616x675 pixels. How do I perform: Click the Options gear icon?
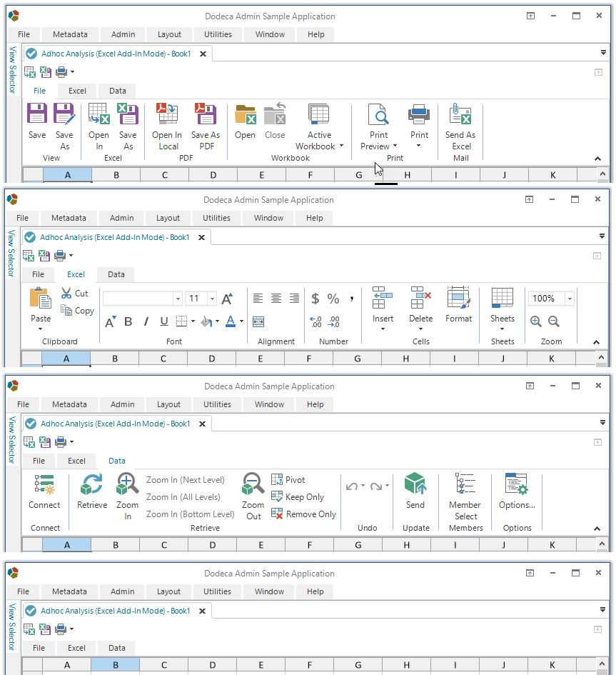tap(517, 484)
